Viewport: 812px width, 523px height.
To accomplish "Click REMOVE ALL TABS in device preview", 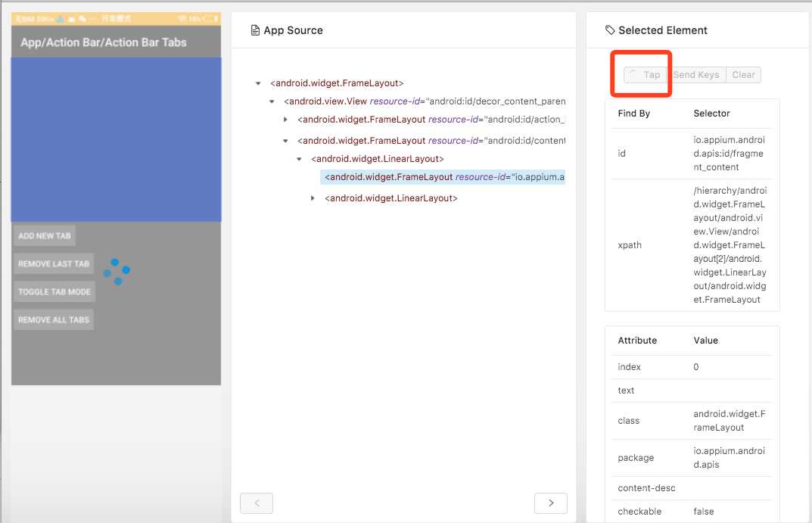I will [54, 319].
